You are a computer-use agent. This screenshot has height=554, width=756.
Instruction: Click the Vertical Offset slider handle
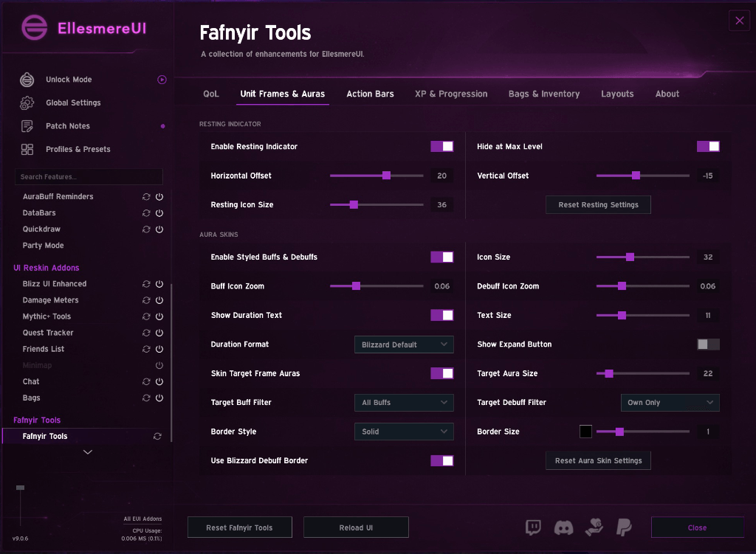click(x=636, y=176)
